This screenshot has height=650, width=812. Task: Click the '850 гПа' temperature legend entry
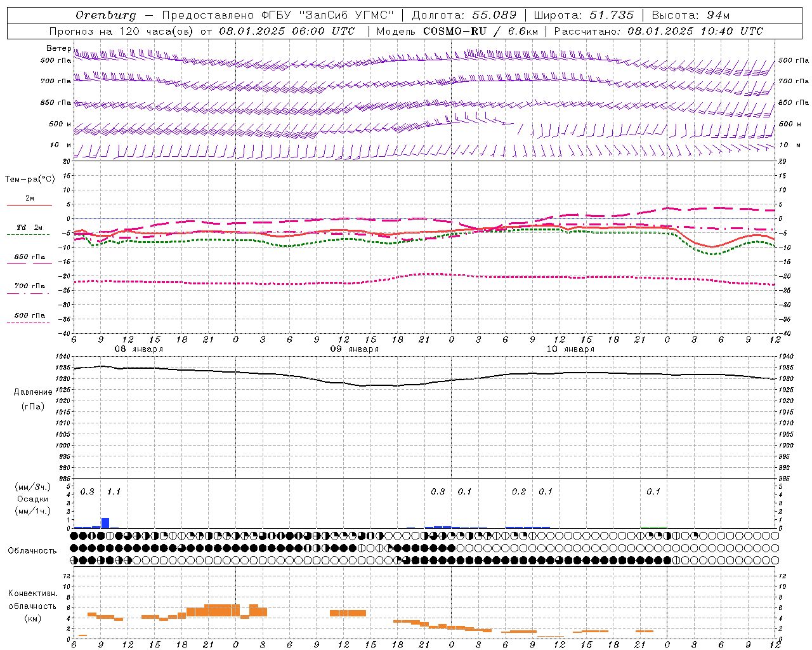tap(30, 257)
